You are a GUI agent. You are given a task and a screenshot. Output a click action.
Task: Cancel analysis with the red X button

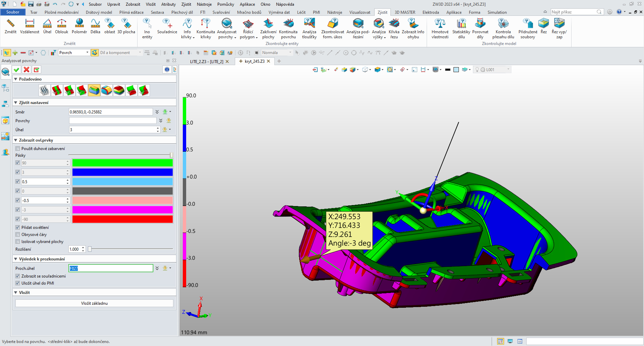[26, 69]
